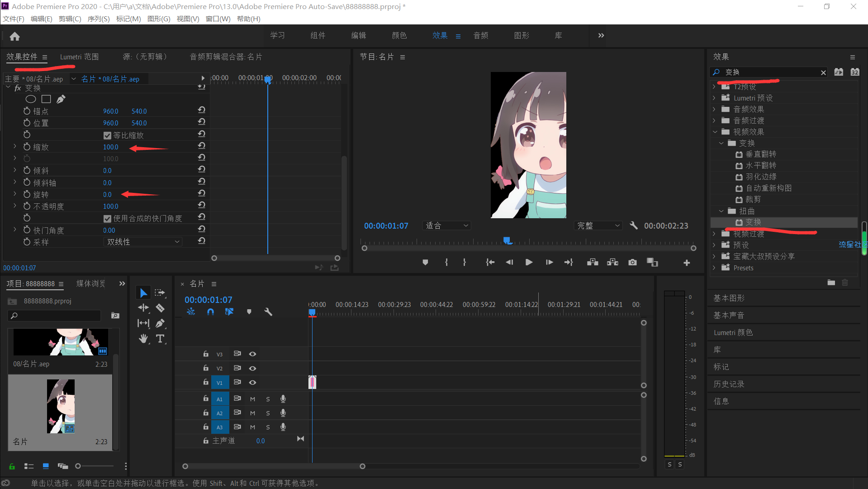Open the Lumetri 颜色 panel
The width and height of the screenshot is (868, 489).
(x=733, y=332)
